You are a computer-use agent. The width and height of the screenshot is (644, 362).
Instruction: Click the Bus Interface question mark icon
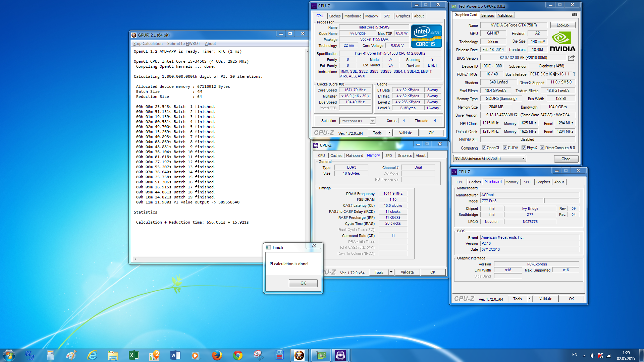tap(574, 74)
